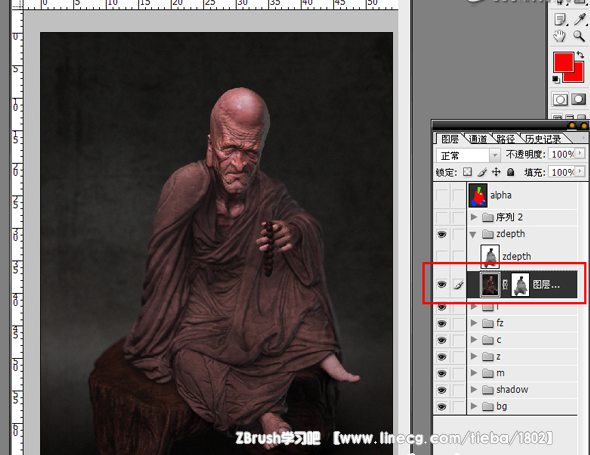Select the zdepth layer thumbnail

pos(490,256)
